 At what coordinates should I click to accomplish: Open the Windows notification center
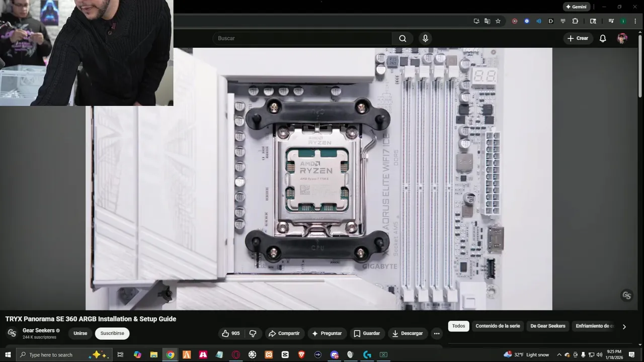click(x=632, y=354)
